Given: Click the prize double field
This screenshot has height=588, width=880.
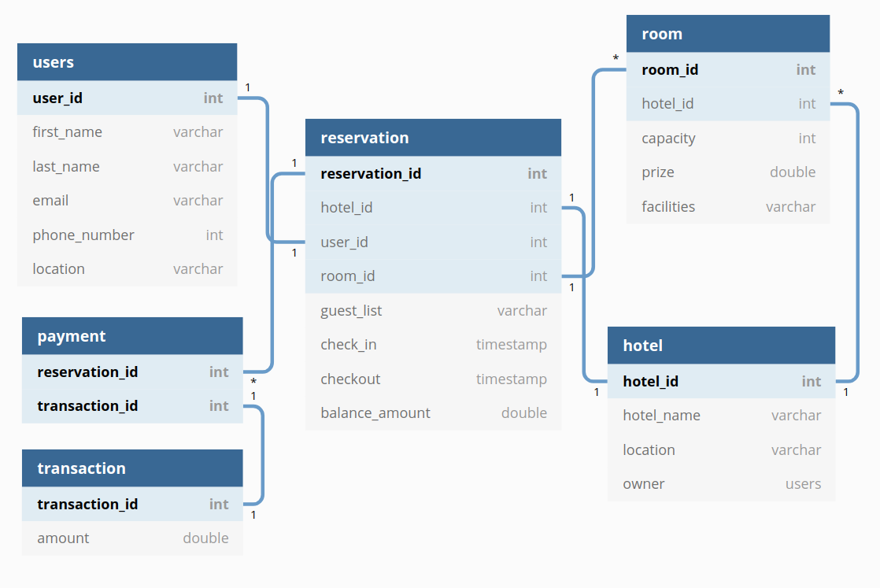Looking at the screenshot, I should 728,172.
